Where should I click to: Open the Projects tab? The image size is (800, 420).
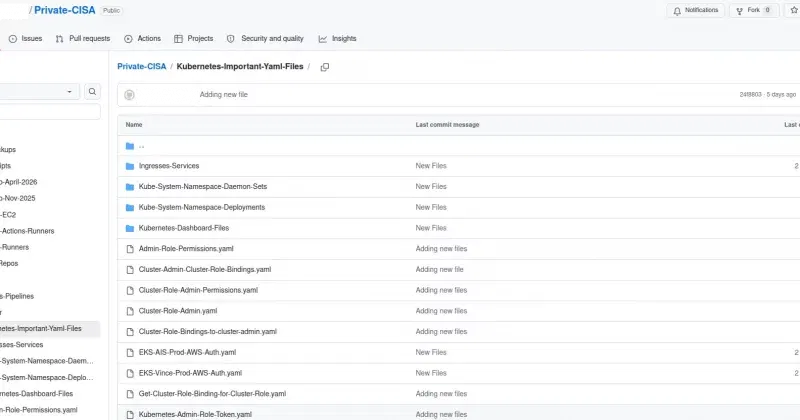[x=193, y=38]
